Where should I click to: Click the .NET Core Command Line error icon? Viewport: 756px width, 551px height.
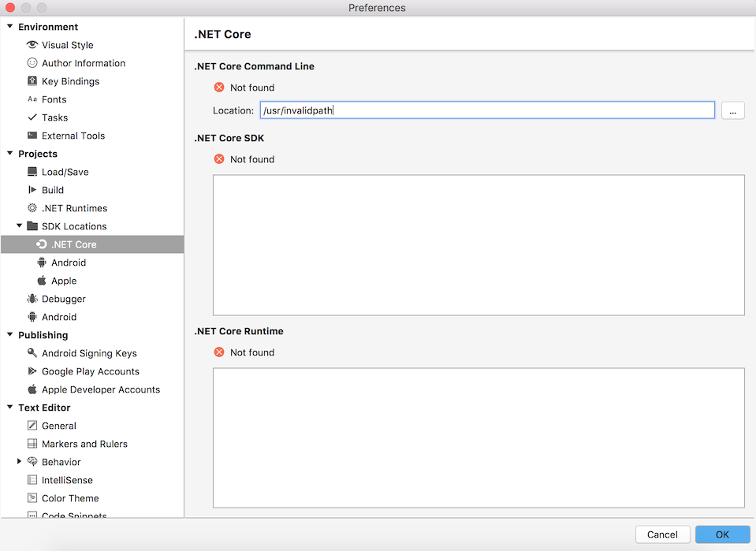point(219,87)
